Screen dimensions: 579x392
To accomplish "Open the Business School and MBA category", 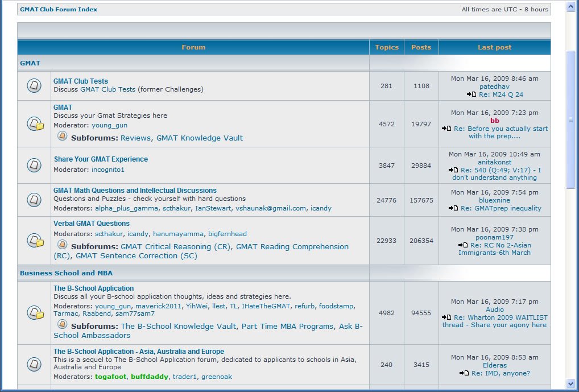I will 66,273.
